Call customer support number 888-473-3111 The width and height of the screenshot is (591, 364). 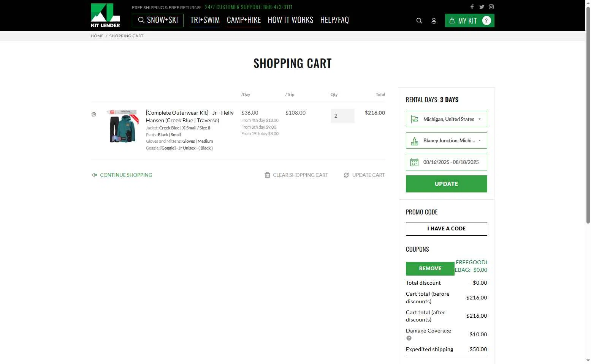click(278, 7)
